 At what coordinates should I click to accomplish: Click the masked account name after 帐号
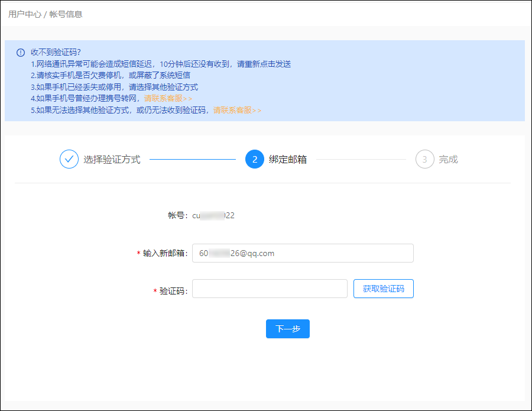coord(213,215)
